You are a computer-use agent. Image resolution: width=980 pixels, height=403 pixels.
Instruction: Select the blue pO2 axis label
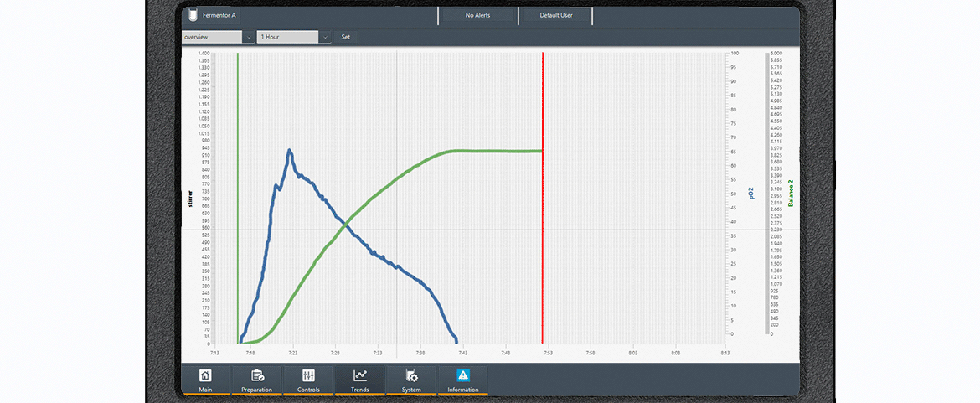point(751,194)
